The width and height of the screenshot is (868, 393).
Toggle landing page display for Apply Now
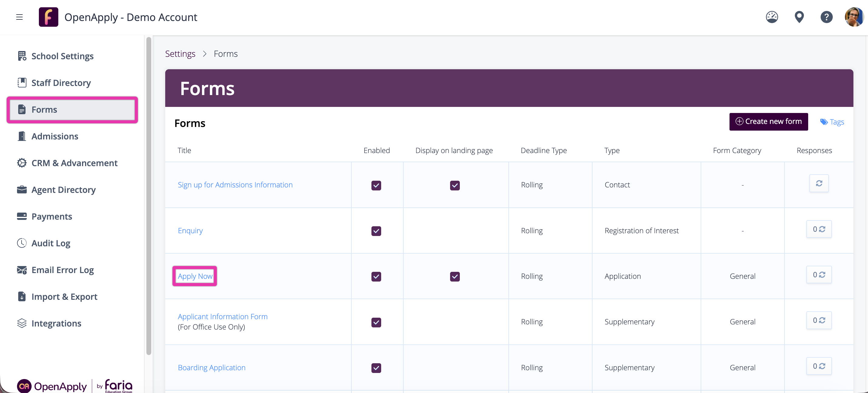[x=455, y=276]
